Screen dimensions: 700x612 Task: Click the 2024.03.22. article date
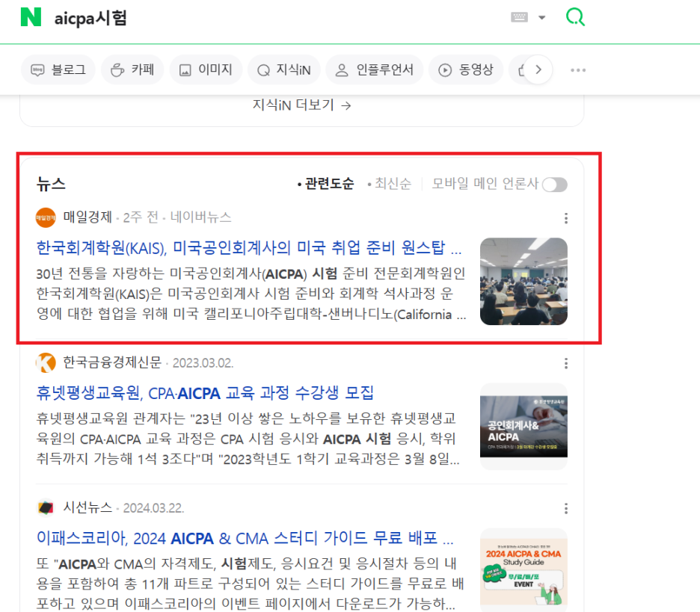point(153,508)
